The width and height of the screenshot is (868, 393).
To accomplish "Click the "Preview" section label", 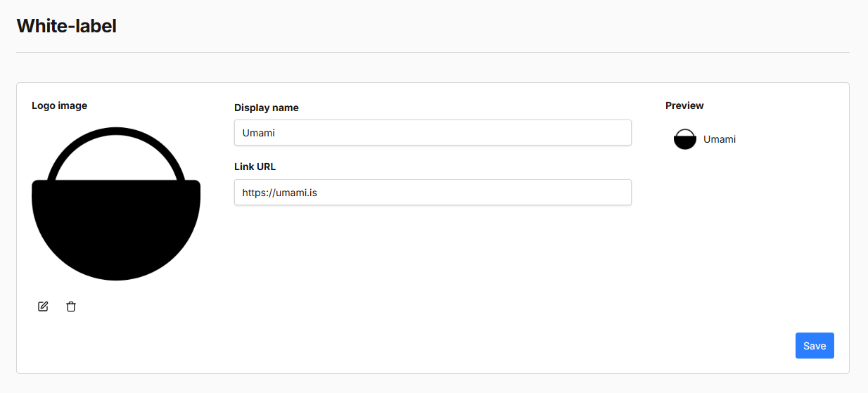I will pos(684,105).
